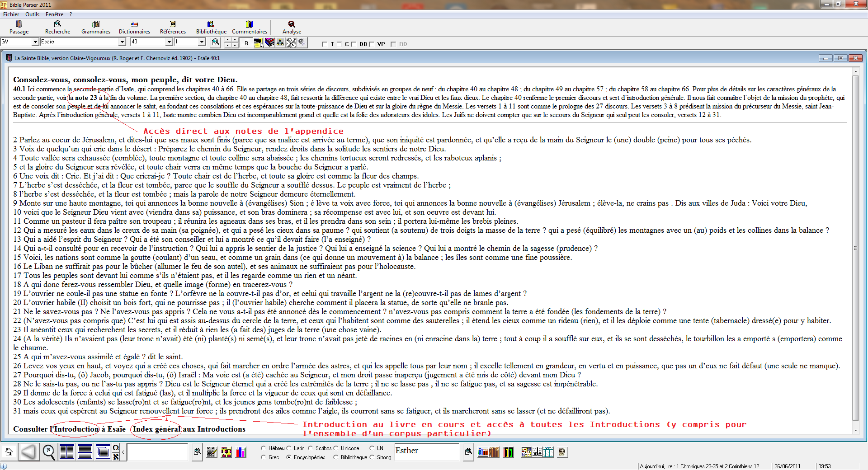Open the Fenêtre menu
Viewport: 868px width, 470px height.
pyautogui.click(x=54, y=14)
